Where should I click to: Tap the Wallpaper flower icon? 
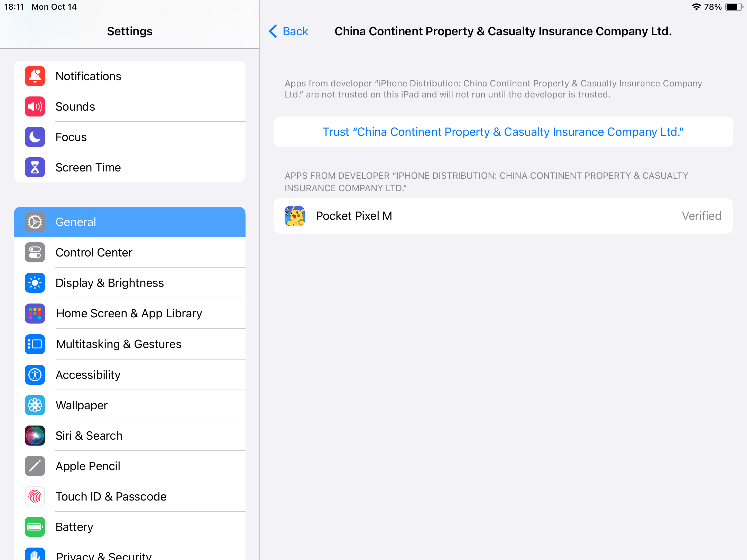point(35,405)
